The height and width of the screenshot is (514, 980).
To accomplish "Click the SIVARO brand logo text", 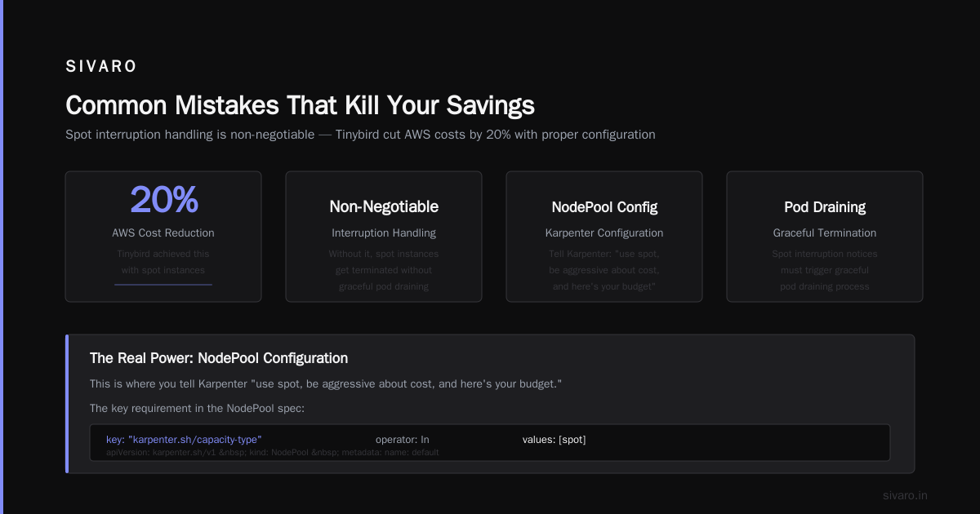I will pyautogui.click(x=101, y=67).
